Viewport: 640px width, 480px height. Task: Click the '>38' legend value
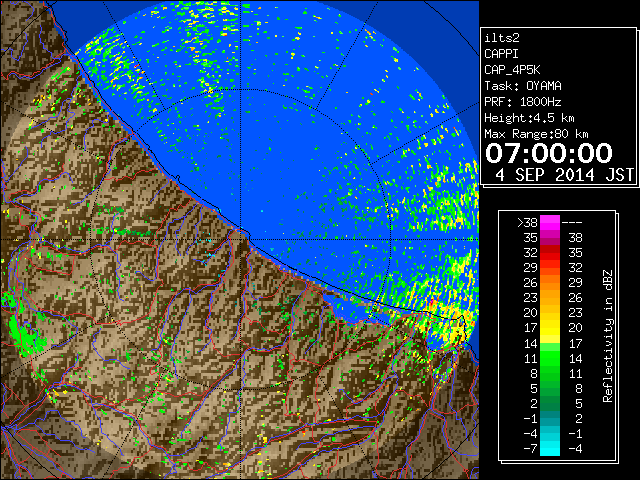527,223
